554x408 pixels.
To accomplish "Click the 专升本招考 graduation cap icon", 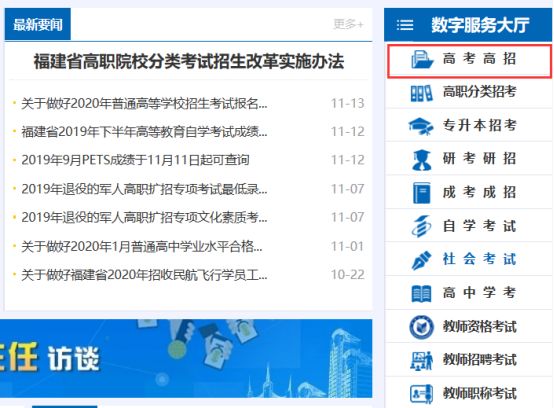I will [421, 126].
